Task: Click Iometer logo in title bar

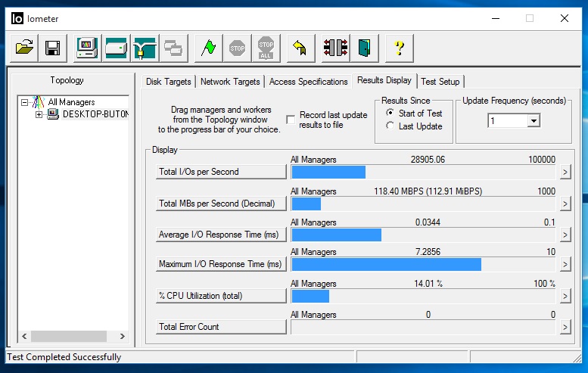Action: tap(17, 18)
